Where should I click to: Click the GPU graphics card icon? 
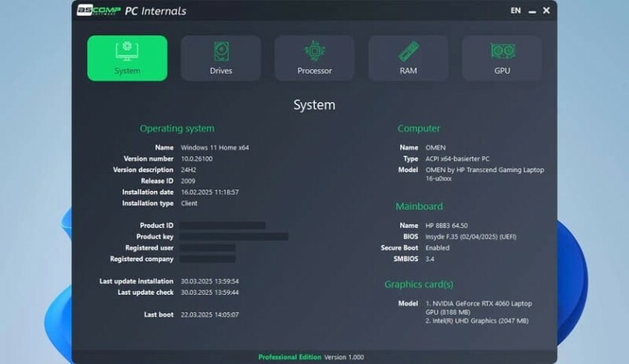pyautogui.click(x=502, y=51)
